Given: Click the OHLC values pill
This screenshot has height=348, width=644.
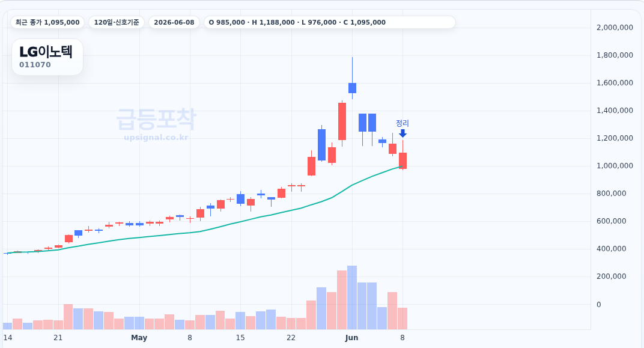Looking at the screenshot, I should pos(330,22).
